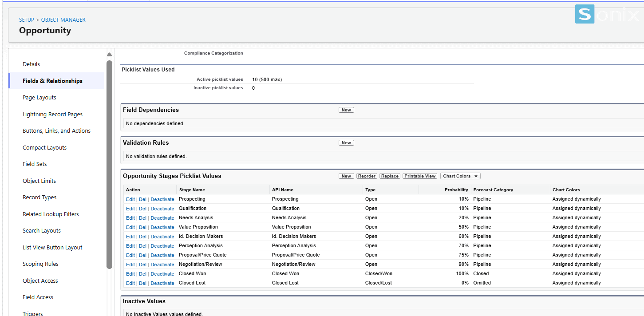This screenshot has height=316, width=644.
Task: Click the Replace button
Action: 390,176
